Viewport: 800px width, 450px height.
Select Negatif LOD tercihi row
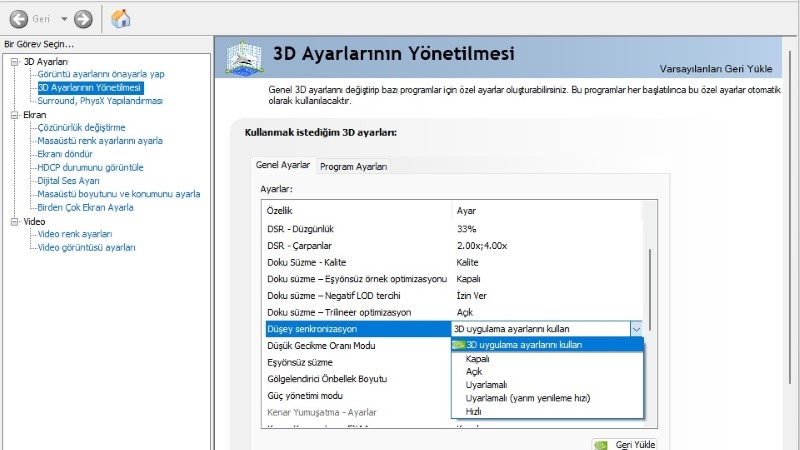pos(452,296)
